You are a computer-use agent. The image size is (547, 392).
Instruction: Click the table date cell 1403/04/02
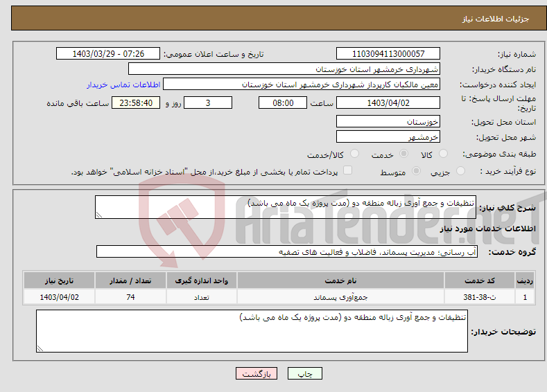point(59,297)
